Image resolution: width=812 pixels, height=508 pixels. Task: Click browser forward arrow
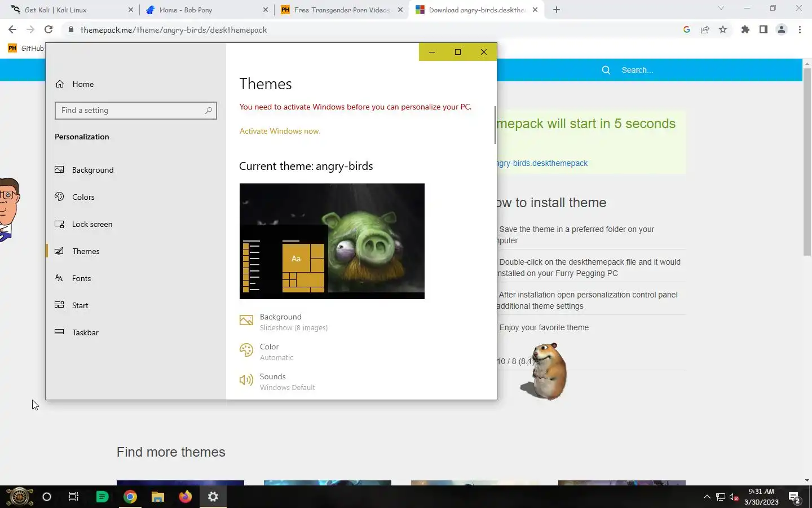pyautogui.click(x=30, y=29)
